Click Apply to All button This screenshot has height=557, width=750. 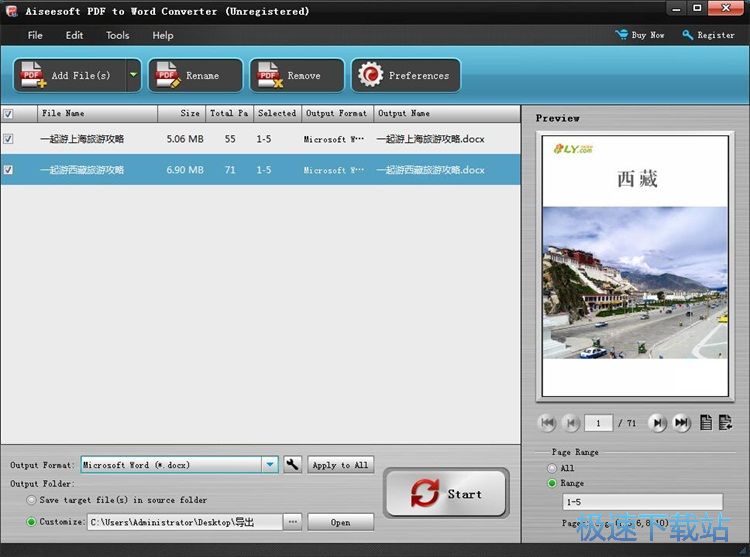click(x=340, y=465)
